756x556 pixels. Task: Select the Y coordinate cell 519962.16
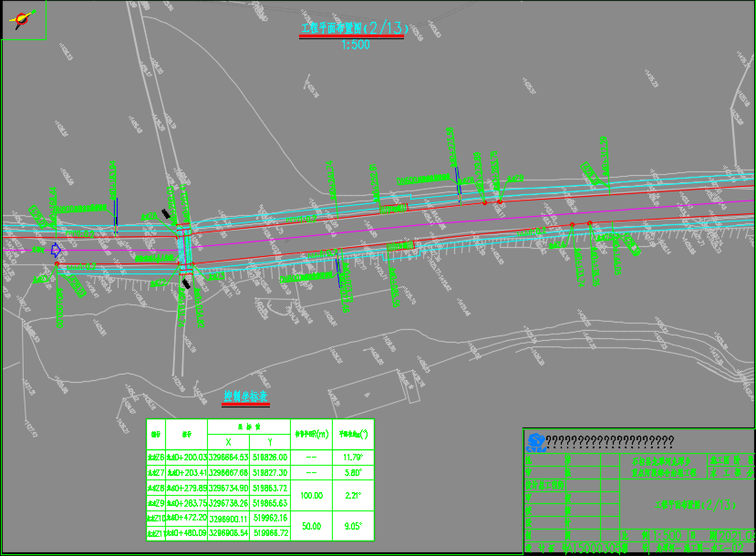point(270,519)
